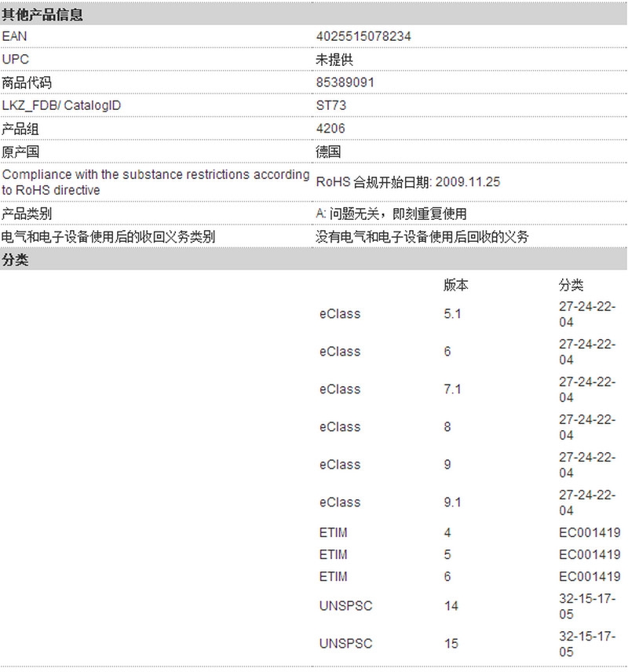The image size is (628, 672).
Task: Click the 商品代码 label
Action: [x=27, y=82]
